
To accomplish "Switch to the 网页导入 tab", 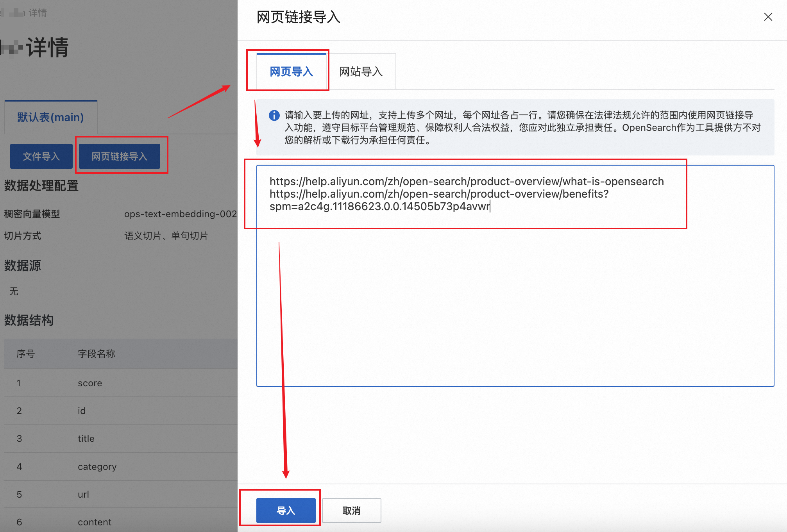I will click(292, 71).
